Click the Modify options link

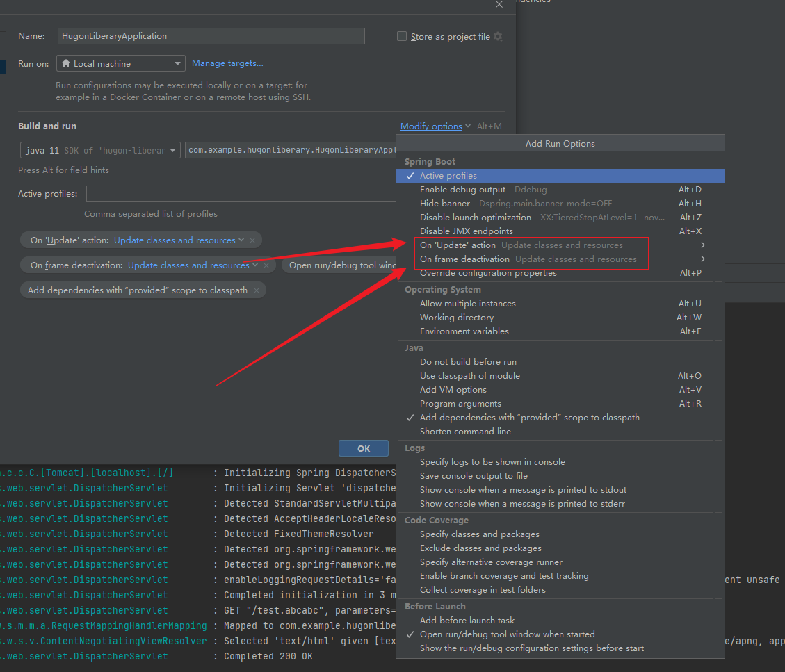click(431, 126)
